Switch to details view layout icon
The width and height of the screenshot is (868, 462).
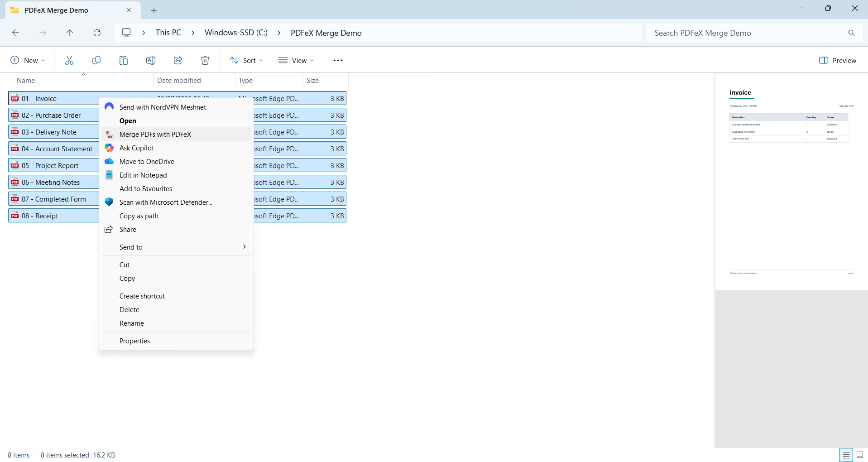[x=846, y=455]
